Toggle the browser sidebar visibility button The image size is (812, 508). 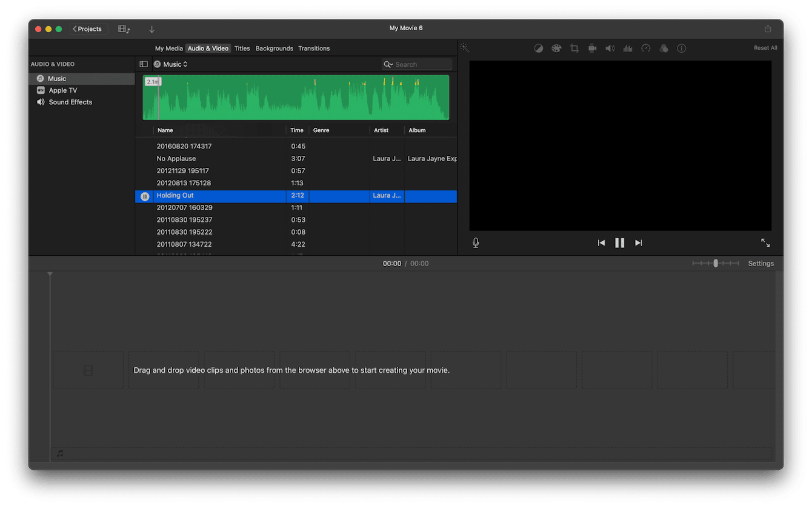click(x=144, y=64)
